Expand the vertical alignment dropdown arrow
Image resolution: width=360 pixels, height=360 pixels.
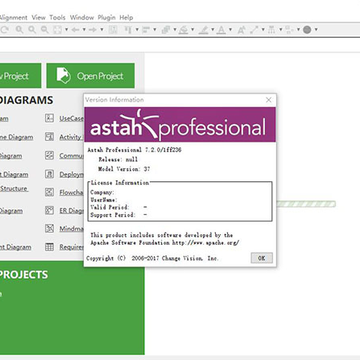pyautogui.click(x=137, y=30)
